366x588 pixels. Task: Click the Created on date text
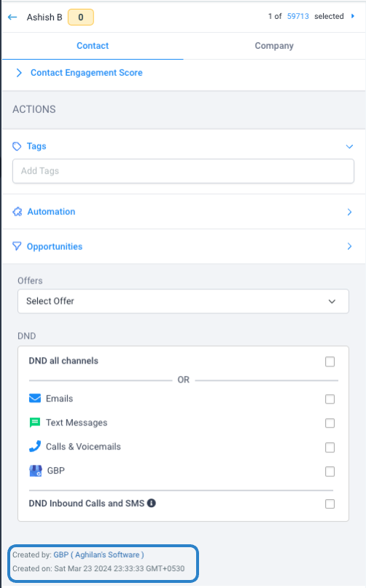pos(98,568)
